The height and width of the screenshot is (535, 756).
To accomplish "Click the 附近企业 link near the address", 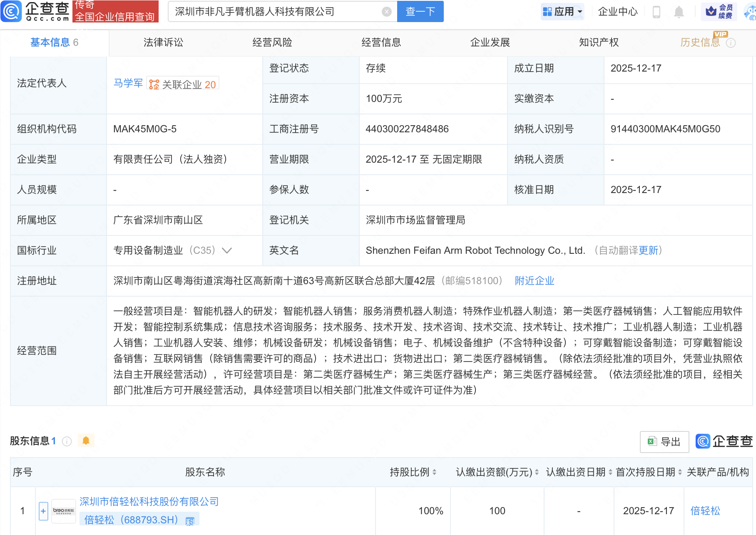I will coord(534,281).
